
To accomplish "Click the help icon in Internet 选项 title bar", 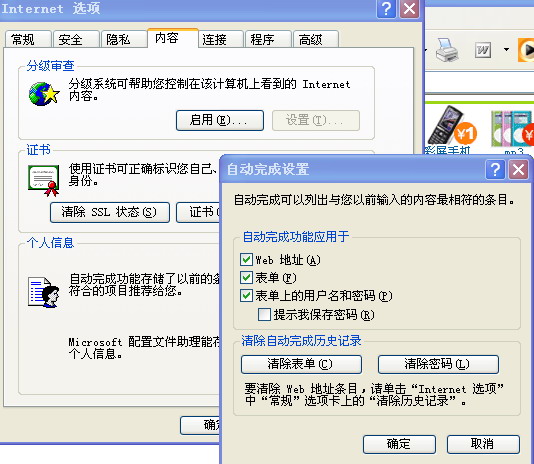I will 386,9.
